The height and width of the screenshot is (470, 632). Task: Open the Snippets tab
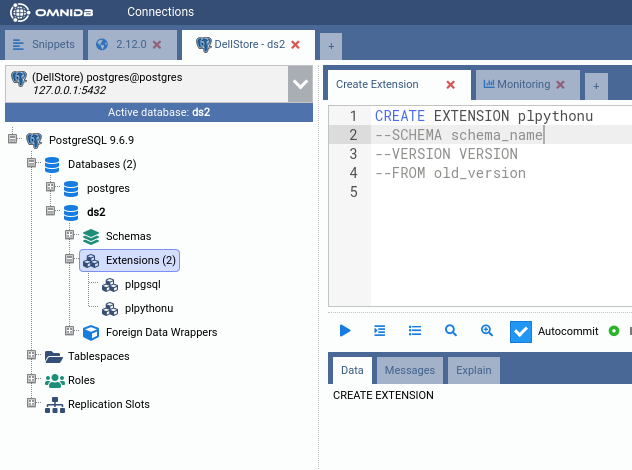point(44,45)
